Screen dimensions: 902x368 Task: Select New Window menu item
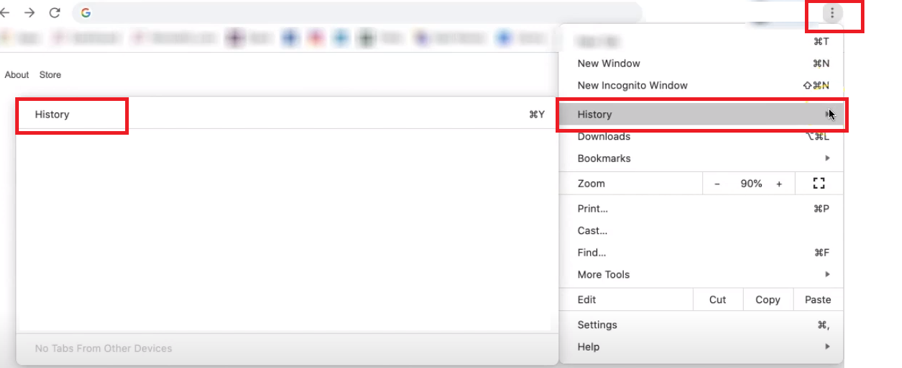point(701,63)
